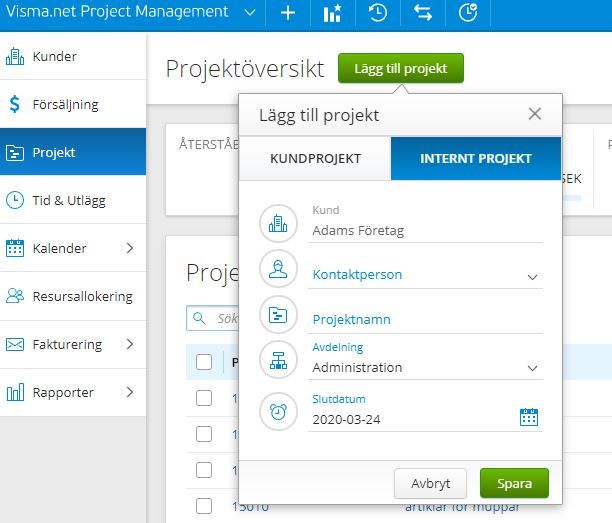Click the swap arrows icon in top bar
This screenshot has height=523, width=612.
pyautogui.click(x=422, y=13)
